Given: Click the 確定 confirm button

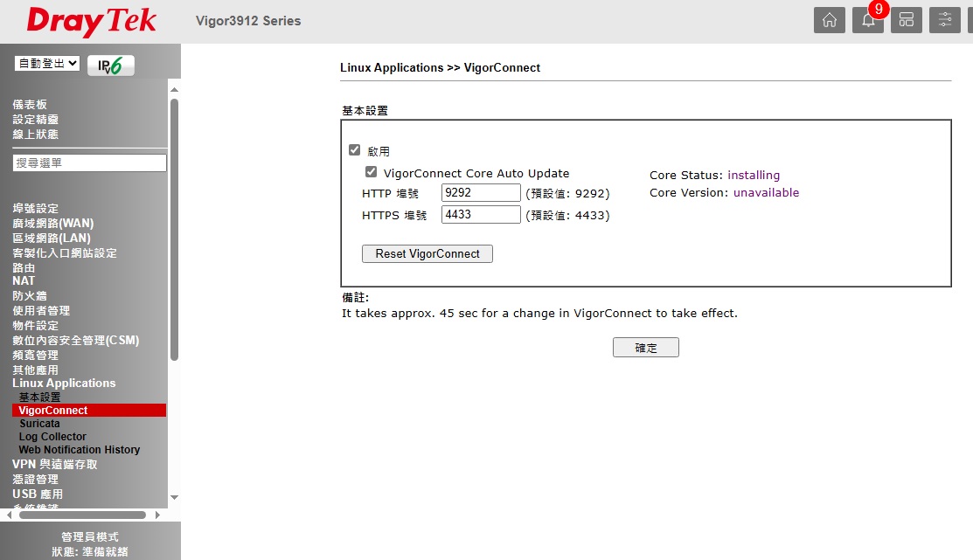Looking at the screenshot, I should tap(645, 348).
